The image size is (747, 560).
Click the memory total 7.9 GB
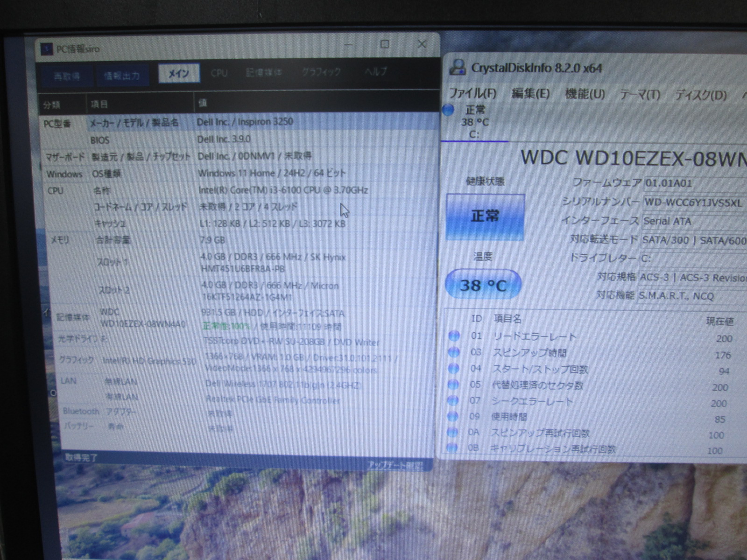click(x=212, y=240)
